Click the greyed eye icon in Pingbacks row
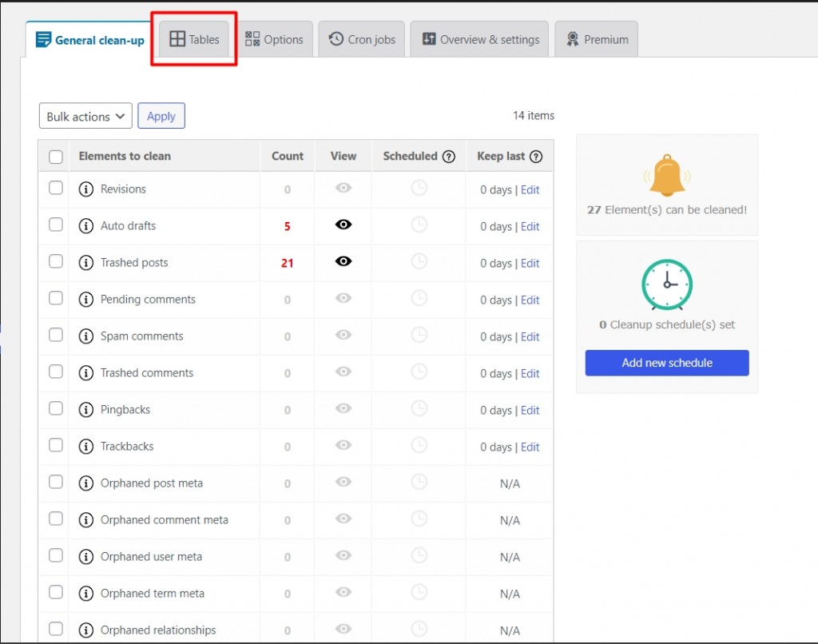This screenshot has height=644, width=818. (343, 408)
